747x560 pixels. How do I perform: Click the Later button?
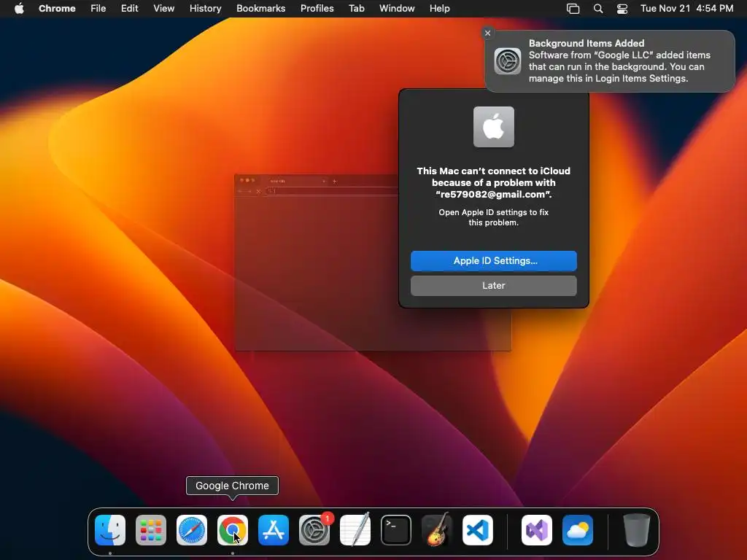click(494, 286)
